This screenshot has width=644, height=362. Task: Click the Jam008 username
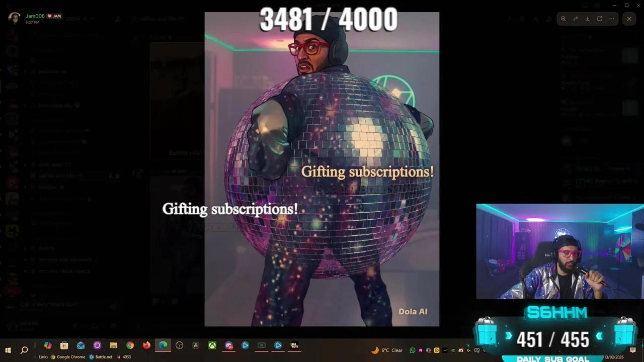tap(34, 16)
